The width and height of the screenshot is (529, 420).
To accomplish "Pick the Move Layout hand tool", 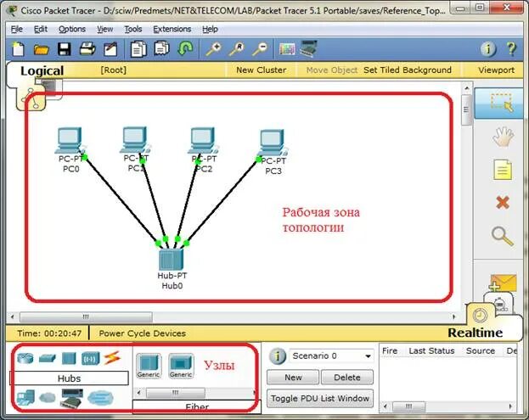I will click(503, 137).
